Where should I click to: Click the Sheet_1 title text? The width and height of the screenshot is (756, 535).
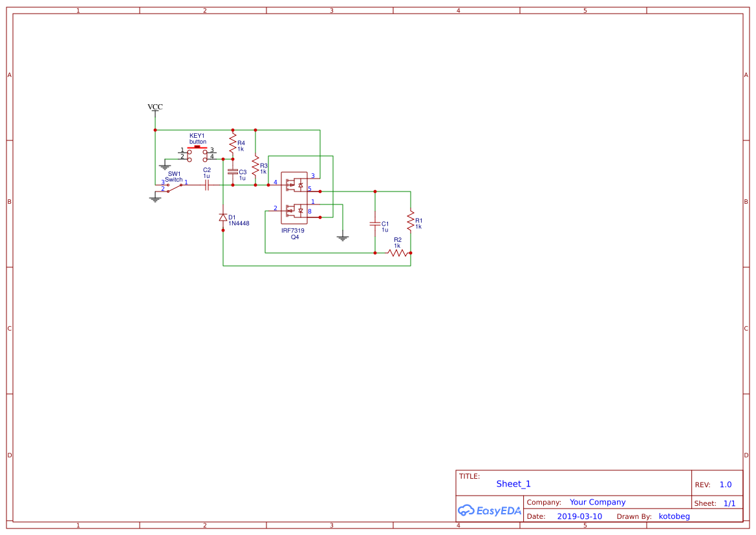click(513, 484)
